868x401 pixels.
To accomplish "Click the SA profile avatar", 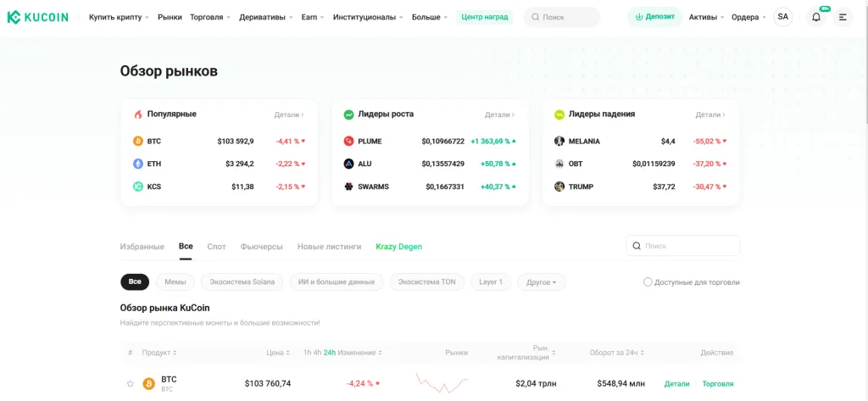I will tap(782, 17).
